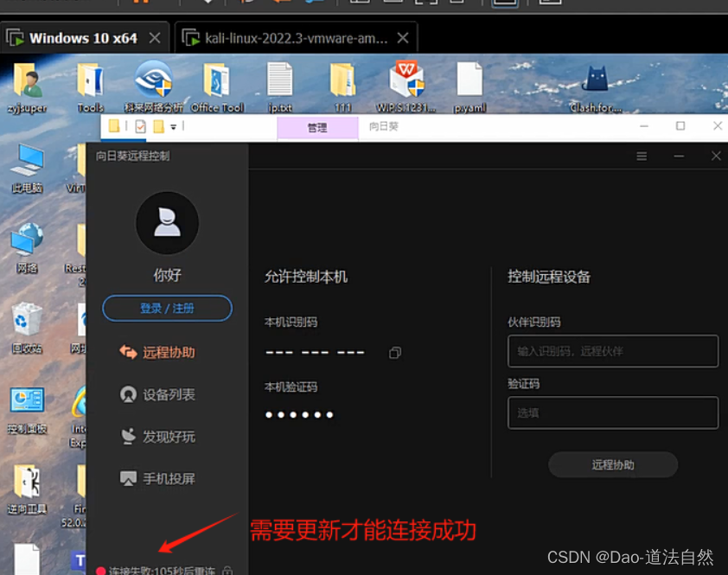Click the 向日葵远程控制 window title
Viewport: 728px width, 575px height.
click(133, 156)
